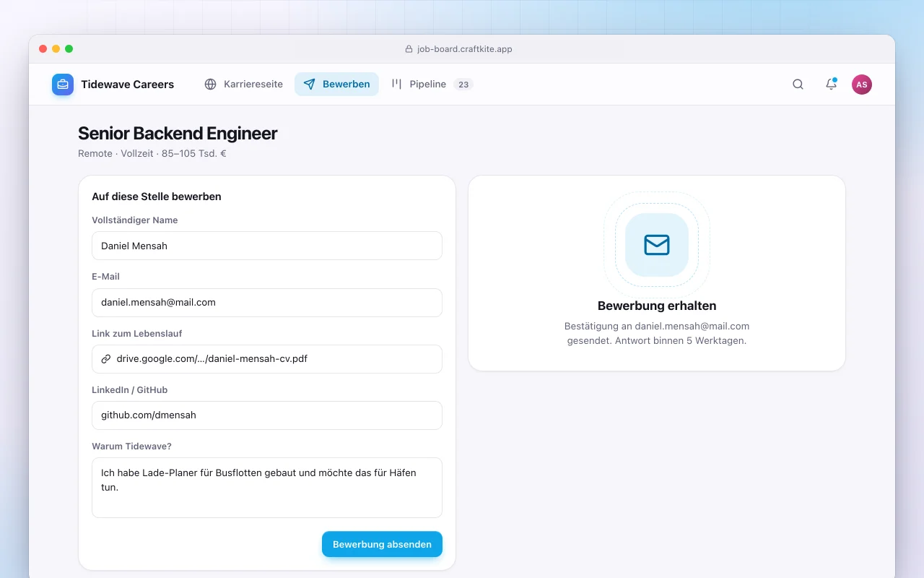Click the Pipeline count badge 23
924x578 pixels.
pyautogui.click(x=463, y=85)
